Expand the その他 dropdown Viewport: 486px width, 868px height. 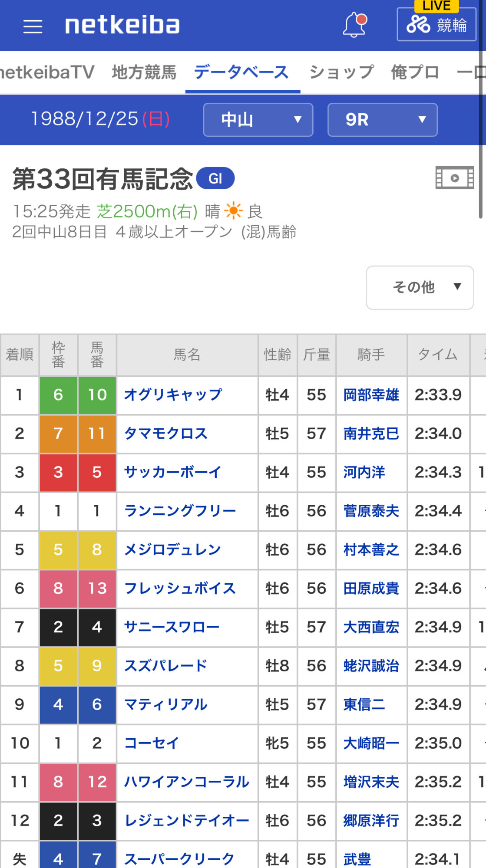[420, 287]
